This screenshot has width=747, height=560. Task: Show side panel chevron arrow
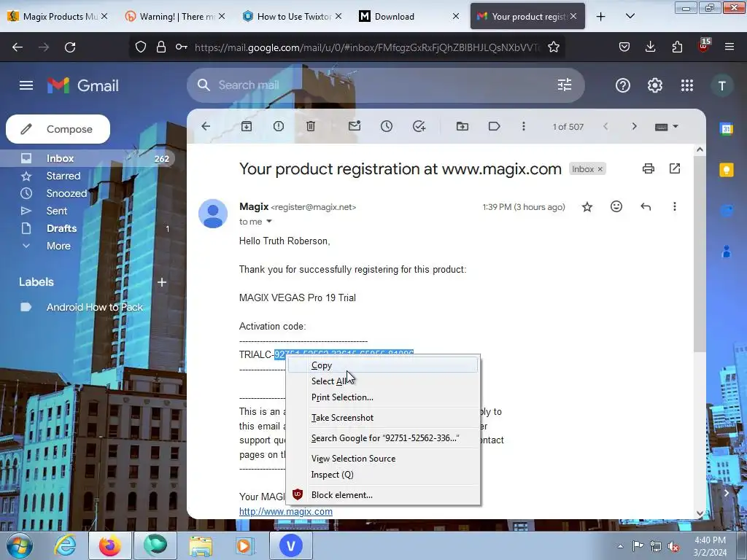727,493
